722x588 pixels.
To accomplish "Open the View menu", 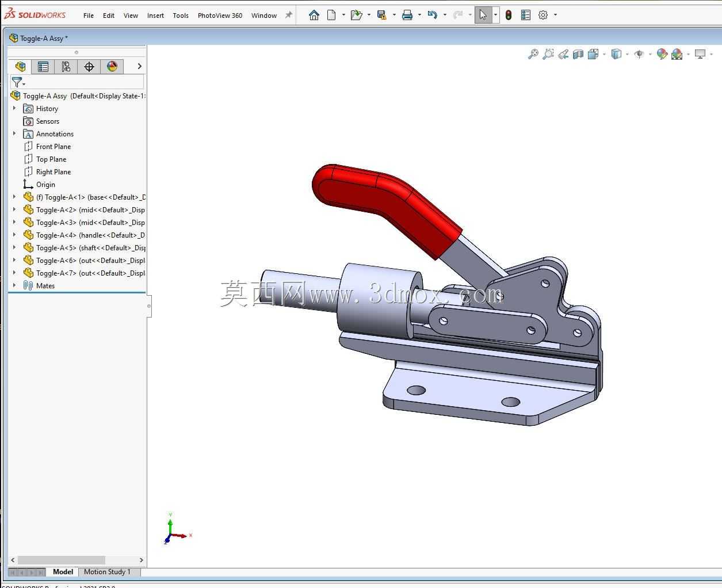I will [x=131, y=16].
